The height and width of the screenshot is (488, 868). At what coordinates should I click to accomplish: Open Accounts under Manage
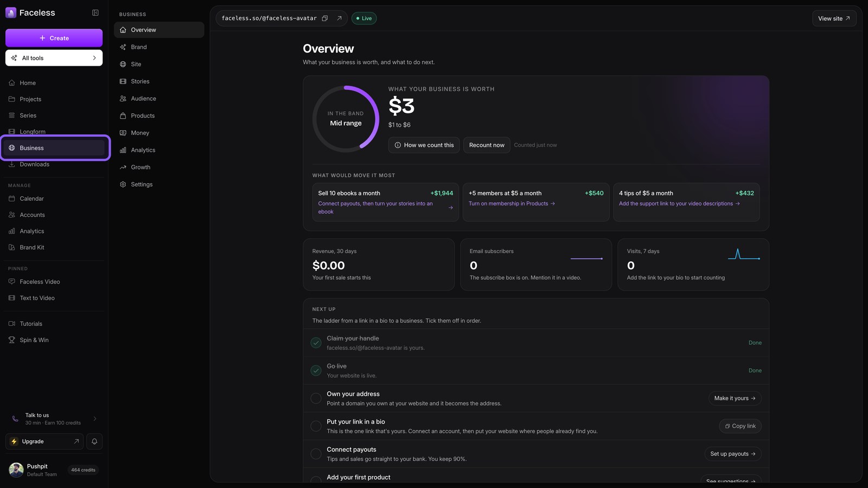(x=54, y=215)
